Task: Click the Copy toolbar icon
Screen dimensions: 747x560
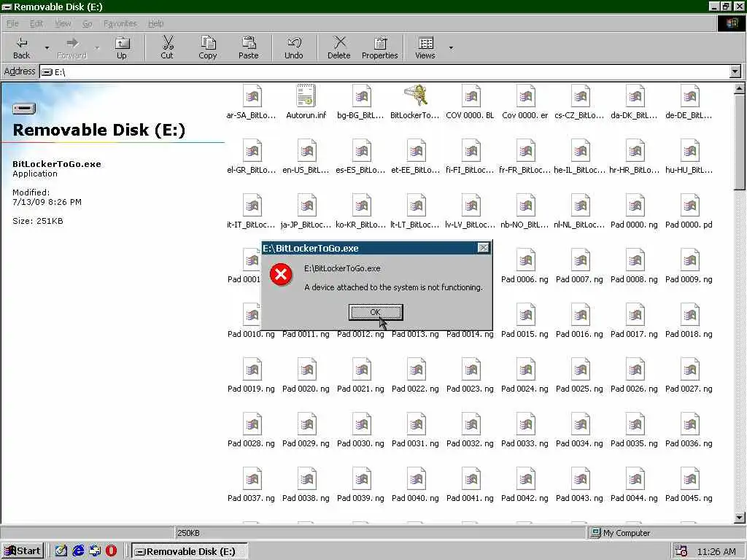Action: [208, 48]
